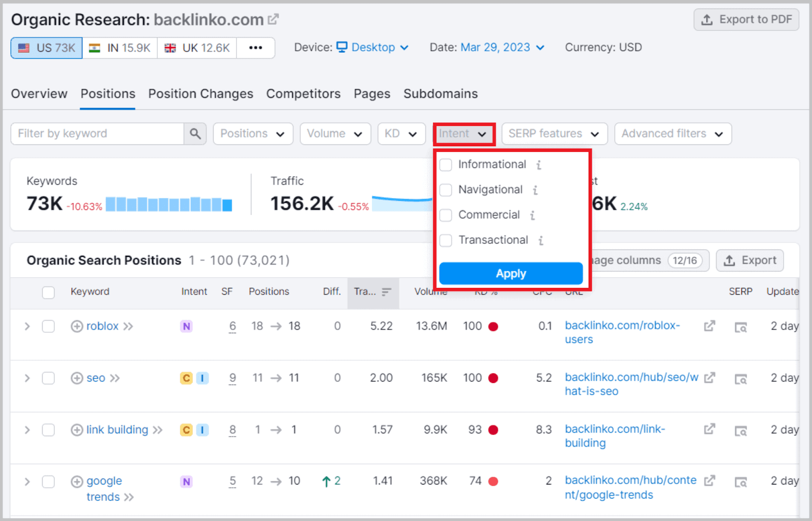Toggle the Intent filter dropdown
The height and width of the screenshot is (521, 812).
click(463, 133)
